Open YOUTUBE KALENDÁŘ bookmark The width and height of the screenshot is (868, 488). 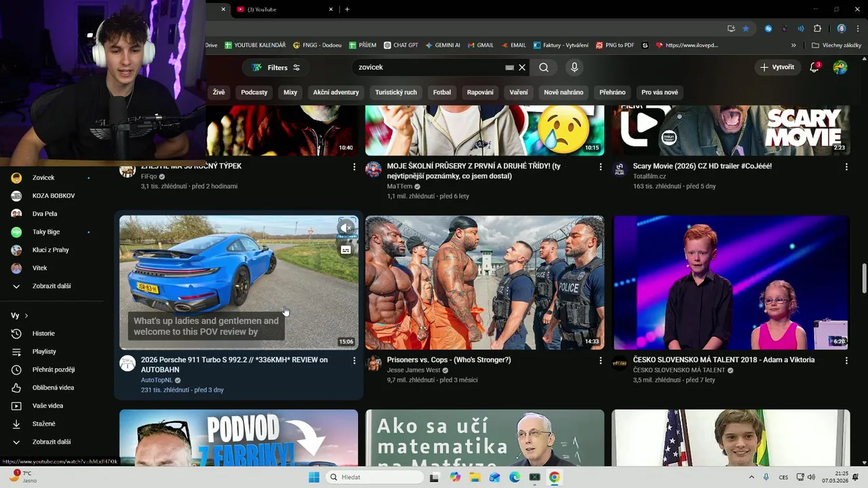[x=255, y=45]
